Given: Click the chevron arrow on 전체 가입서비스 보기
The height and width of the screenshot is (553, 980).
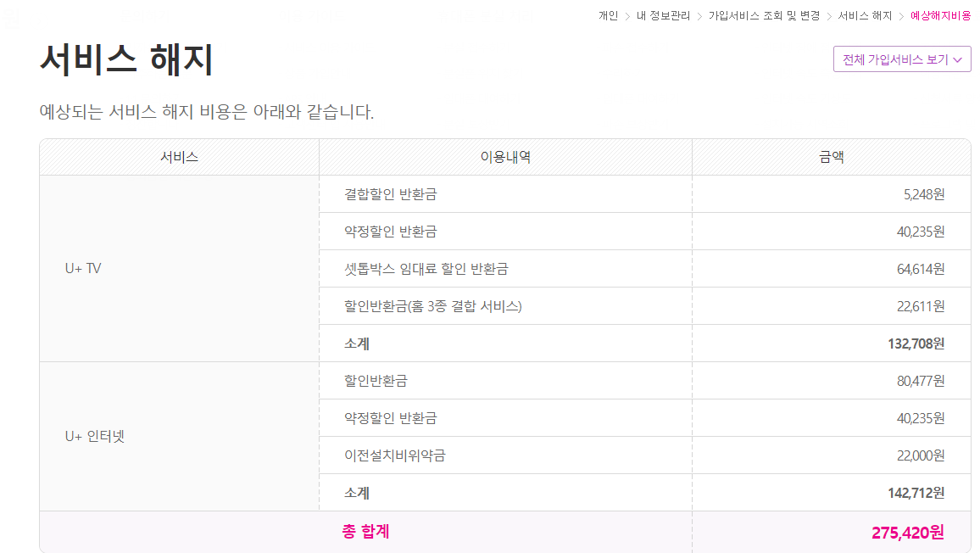Looking at the screenshot, I should point(958,60).
